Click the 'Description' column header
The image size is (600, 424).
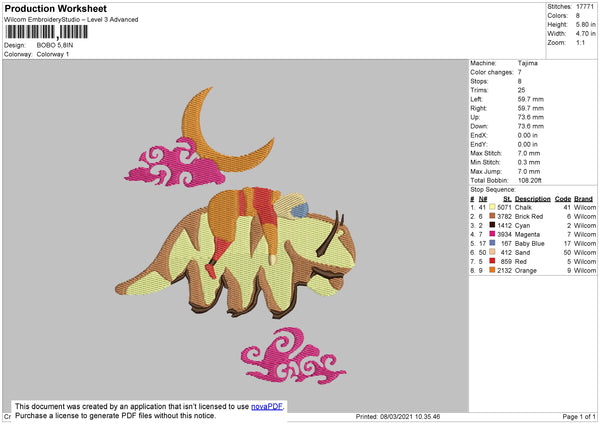pyautogui.click(x=533, y=199)
